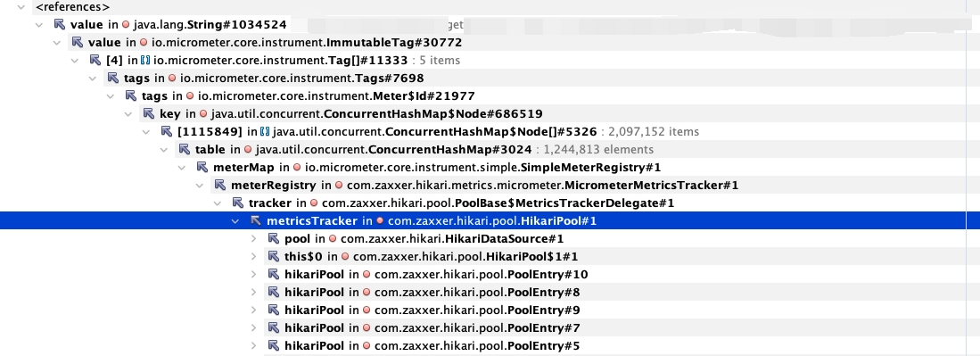Click the array bracket icon before Tag[]#11333
Image resolution: width=980 pixels, height=356 pixels.
144,61
